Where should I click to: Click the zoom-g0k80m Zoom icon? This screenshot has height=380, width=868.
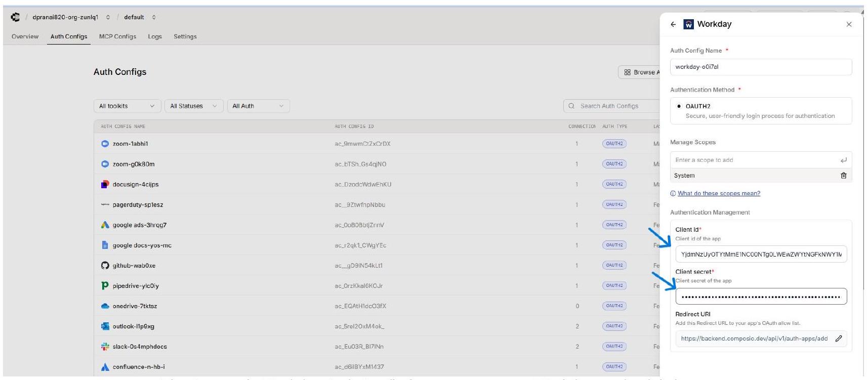[x=105, y=164]
